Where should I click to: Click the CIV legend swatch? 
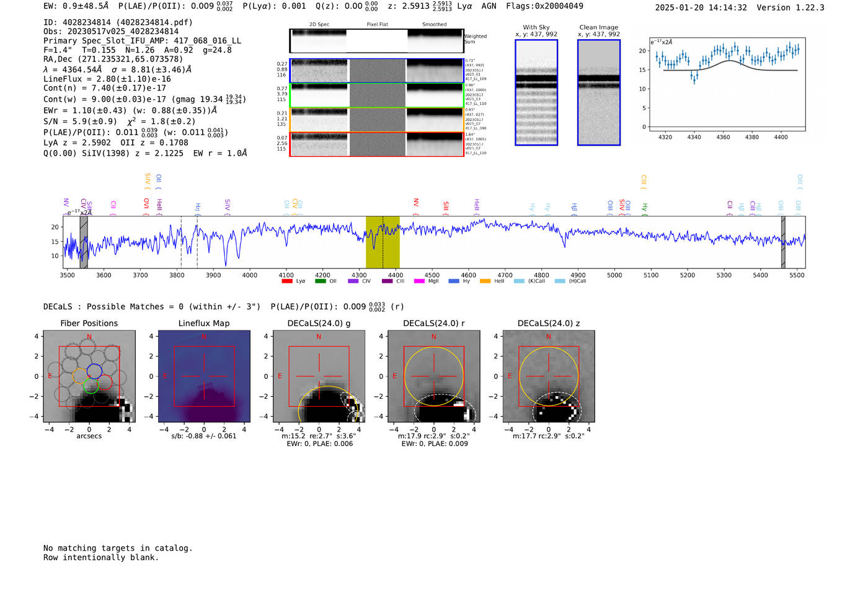click(x=353, y=281)
